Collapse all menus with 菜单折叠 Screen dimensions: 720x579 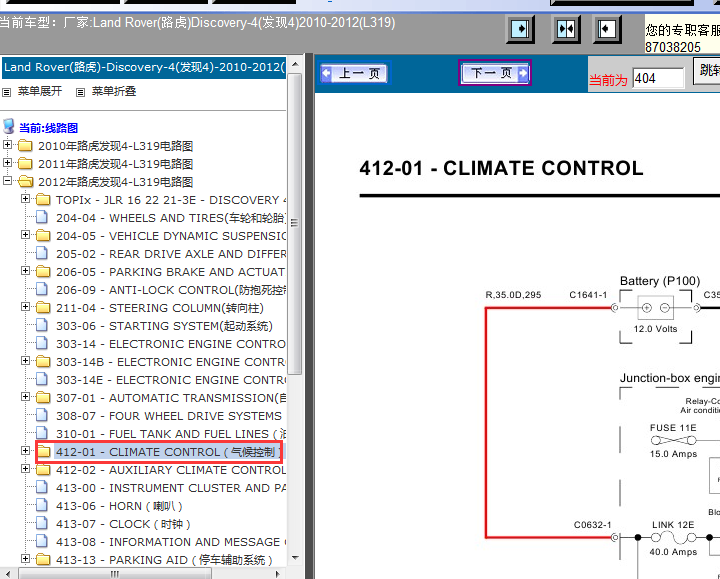point(114,91)
